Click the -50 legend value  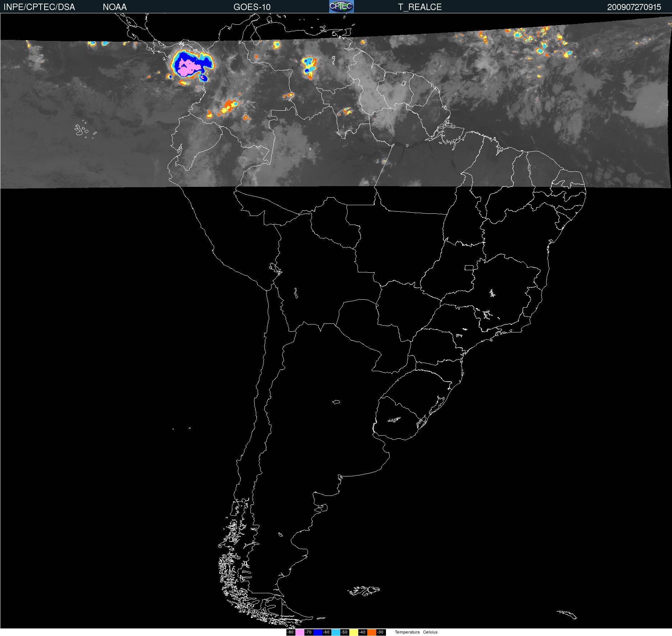tap(344, 632)
